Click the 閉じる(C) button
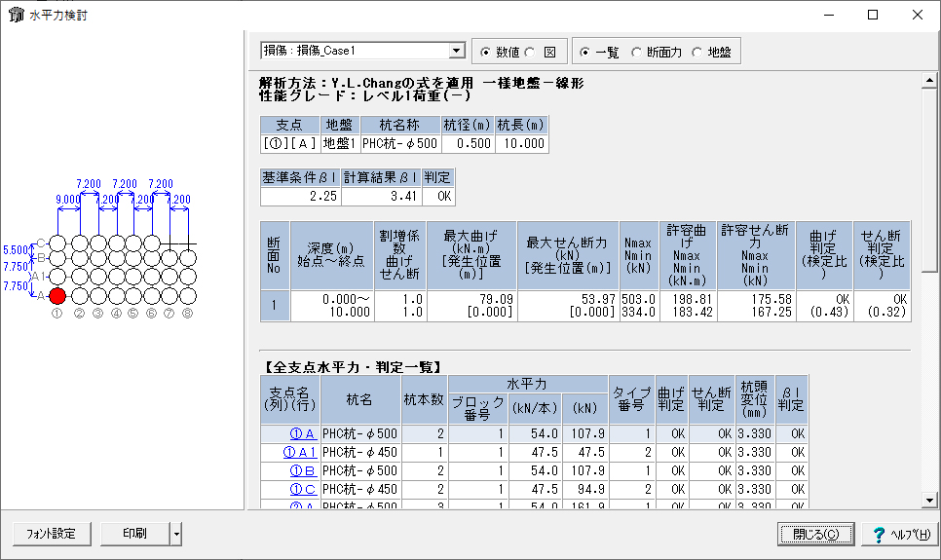This screenshot has height=560, width=941. [815, 534]
